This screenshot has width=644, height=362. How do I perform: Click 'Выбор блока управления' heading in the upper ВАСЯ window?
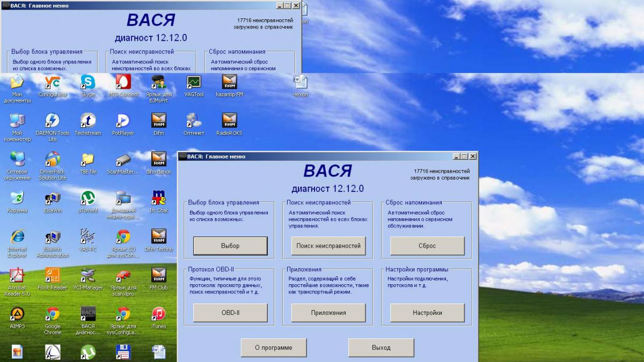(x=47, y=51)
